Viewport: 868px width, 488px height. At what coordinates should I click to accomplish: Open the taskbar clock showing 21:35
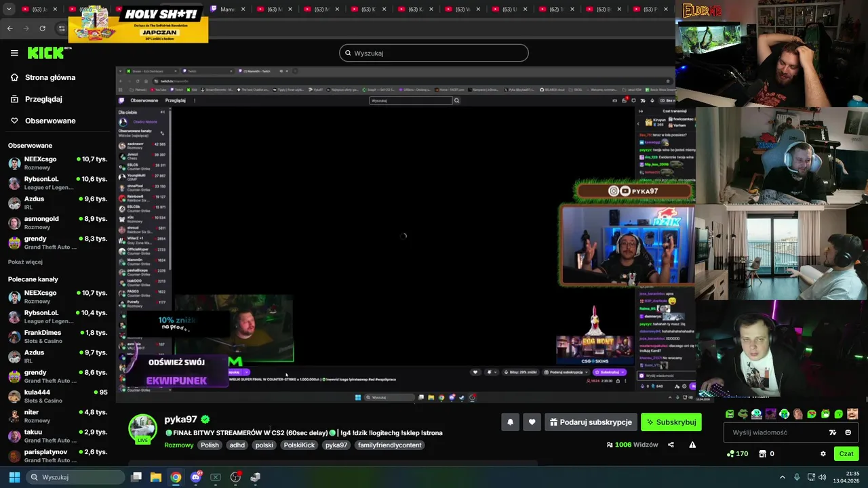848,477
